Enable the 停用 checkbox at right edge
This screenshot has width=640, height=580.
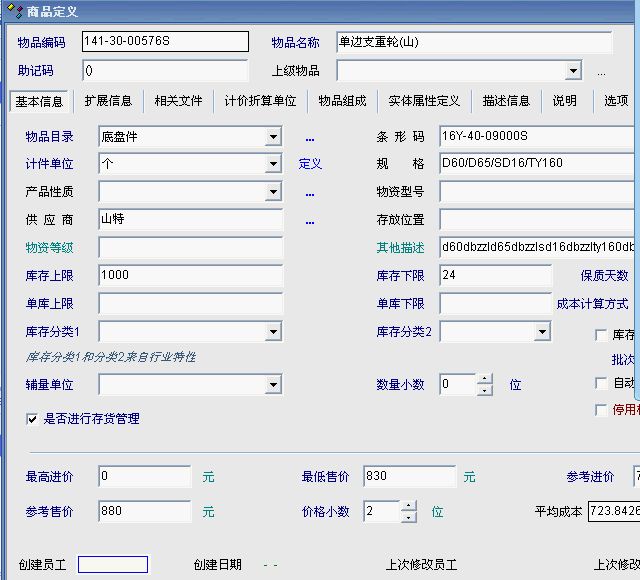pyautogui.click(x=601, y=410)
